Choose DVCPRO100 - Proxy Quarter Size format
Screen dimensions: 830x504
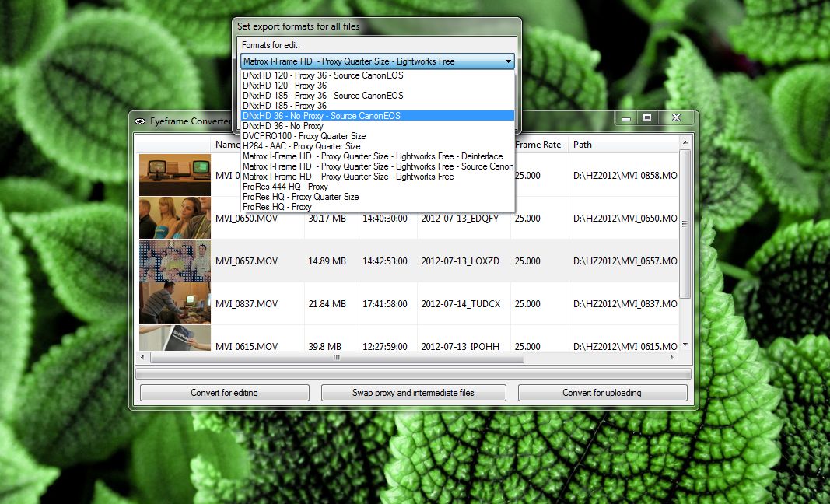pyautogui.click(x=377, y=136)
